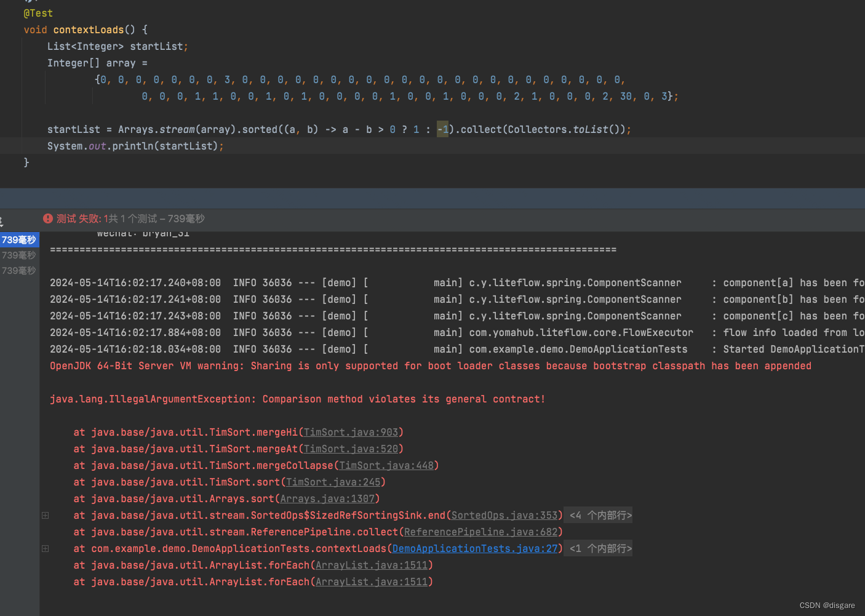
Task: Click the '<4 个内部行>' folded lines label
Action: pos(600,516)
